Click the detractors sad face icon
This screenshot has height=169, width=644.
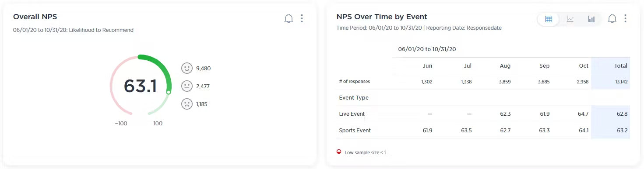point(187,104)
